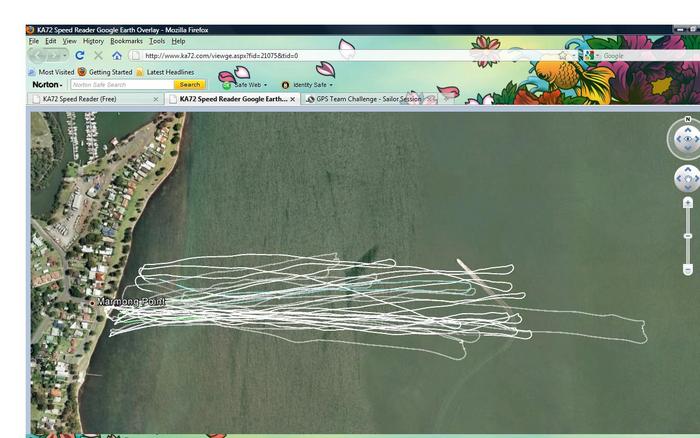Screen dimensions: 700x438
Task: Bookmark this page with the star icon
Action: [x=562, y=56]
